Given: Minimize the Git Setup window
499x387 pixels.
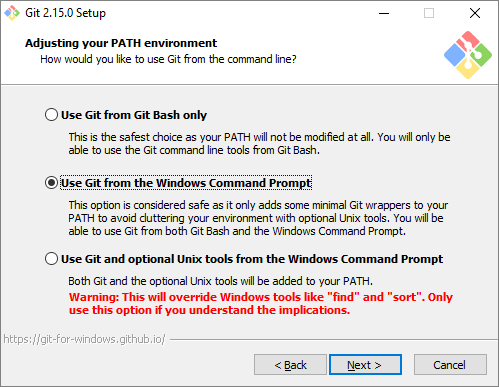Looking at the screenshot, I should pos(384,13).
